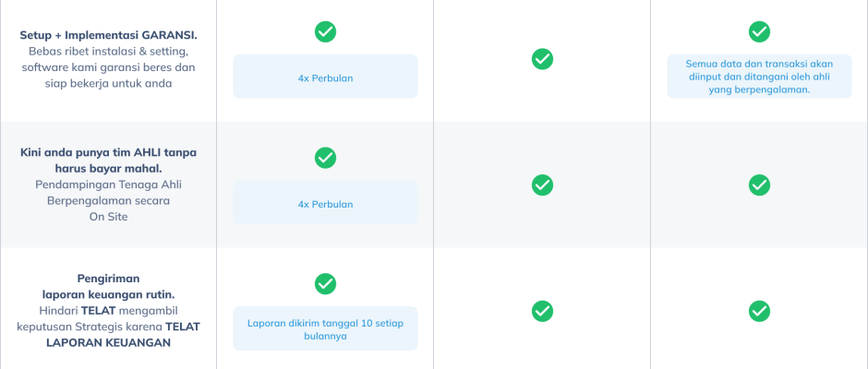Click the 'Setup + Implementasi GARANSI.' heading

point(109,35)
